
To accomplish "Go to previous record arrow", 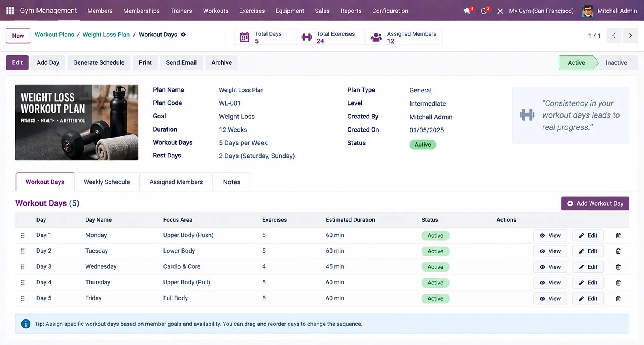I will click(614, 36).
